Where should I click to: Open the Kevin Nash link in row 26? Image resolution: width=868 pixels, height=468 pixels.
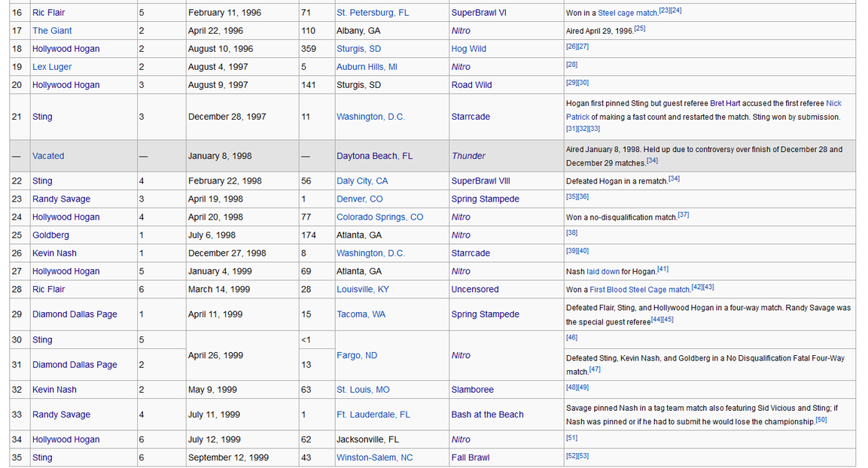point(54,254)
